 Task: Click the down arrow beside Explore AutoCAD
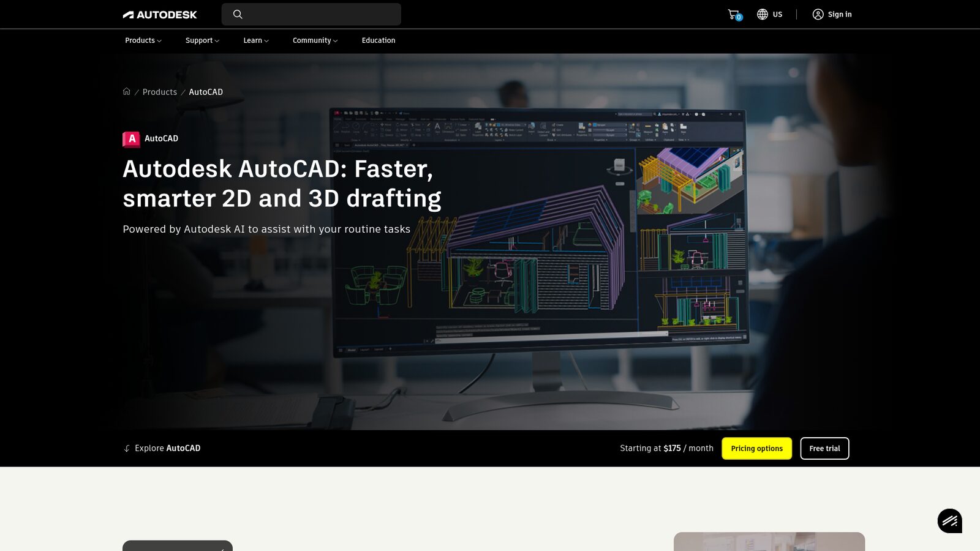coord(127,448)
